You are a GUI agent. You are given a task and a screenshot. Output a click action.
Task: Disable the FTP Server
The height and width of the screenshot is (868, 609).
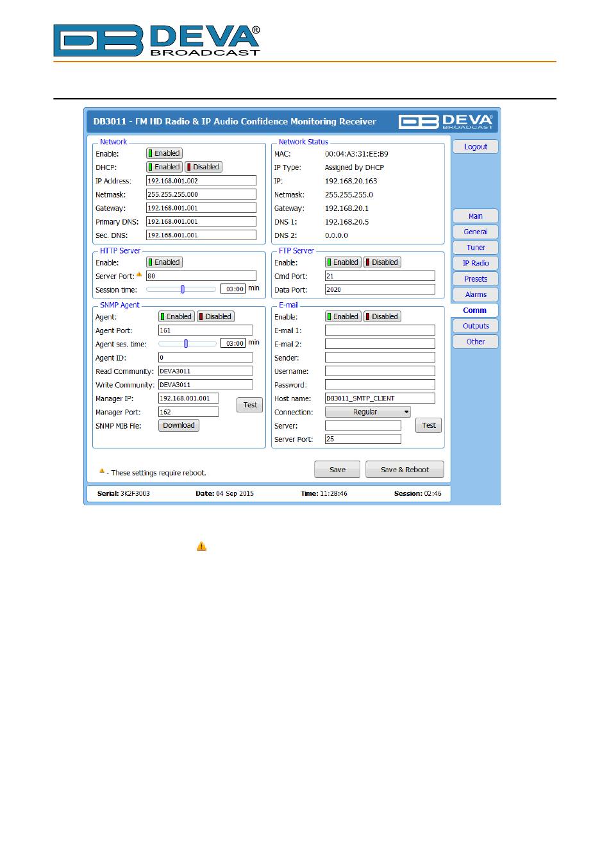tap(382, 262)
